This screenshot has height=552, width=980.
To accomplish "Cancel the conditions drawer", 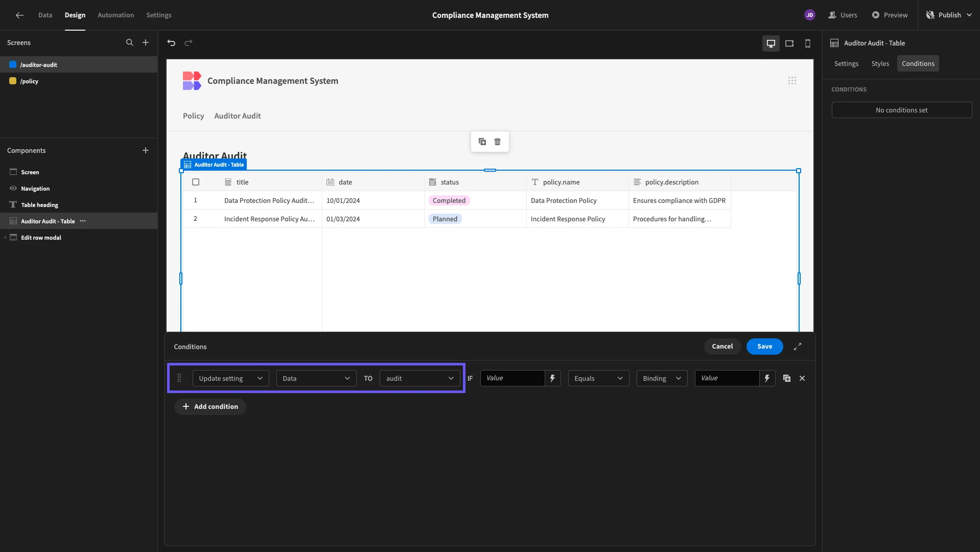I will click(722, 347).
